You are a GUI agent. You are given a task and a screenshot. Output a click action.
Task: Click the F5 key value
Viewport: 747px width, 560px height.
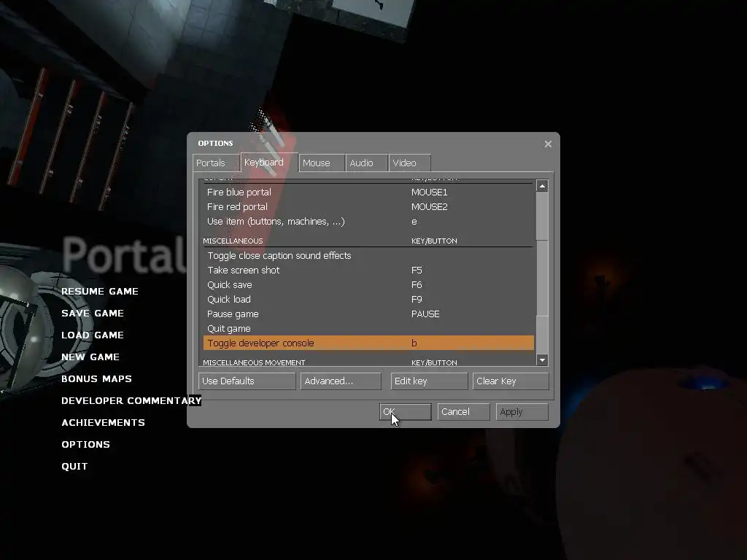417,270
